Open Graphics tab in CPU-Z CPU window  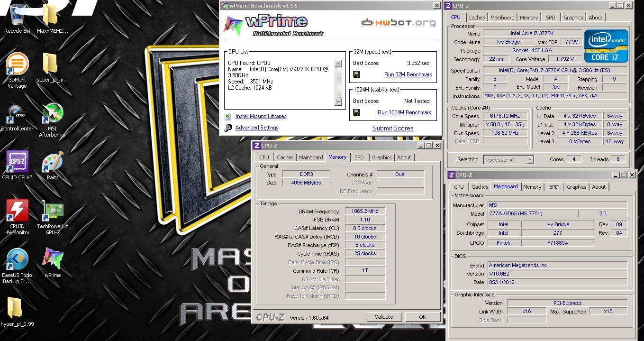pyautogui.click(x=573, y=18)
